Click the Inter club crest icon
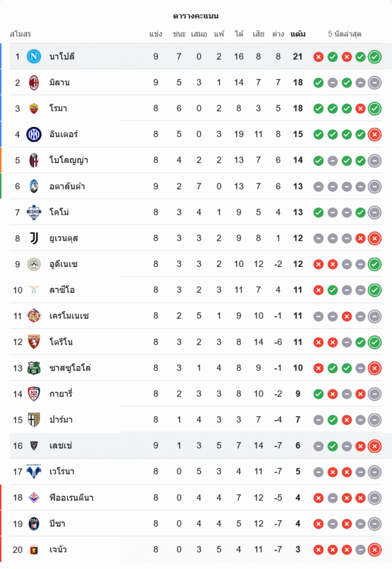The width and height of the screenshot is (392, 569). tap(34, 134)
